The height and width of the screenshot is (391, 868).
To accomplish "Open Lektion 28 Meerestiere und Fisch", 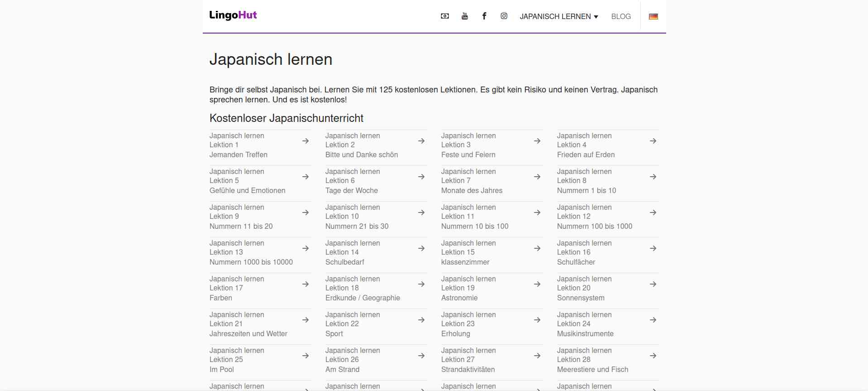I will pyautogui.click(x=592, y=360).
